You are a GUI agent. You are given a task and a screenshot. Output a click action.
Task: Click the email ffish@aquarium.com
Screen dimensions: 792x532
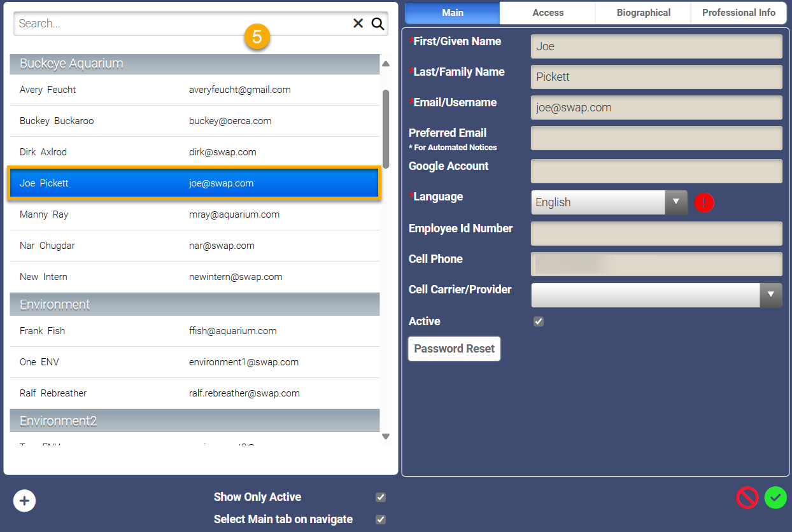coord(233,331)
